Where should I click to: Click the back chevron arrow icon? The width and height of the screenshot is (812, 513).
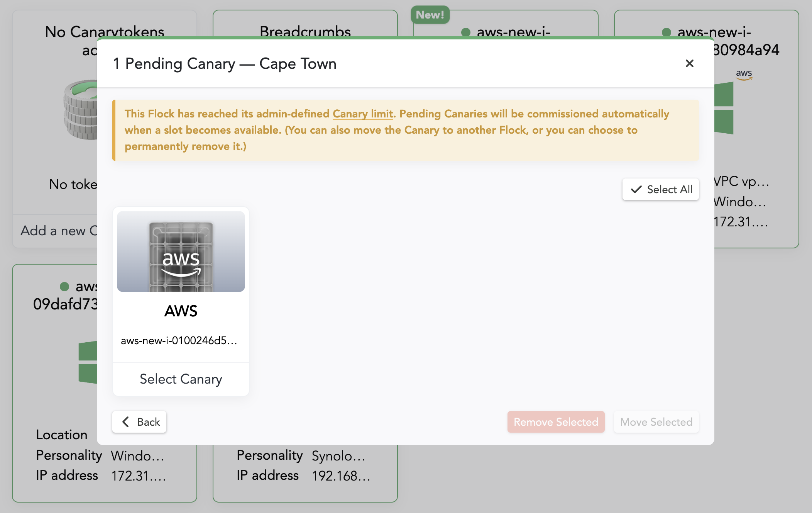125,422
